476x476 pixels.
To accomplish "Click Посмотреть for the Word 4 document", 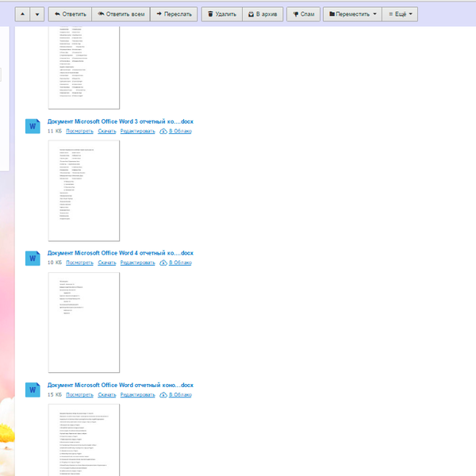I will coord(79,263).
